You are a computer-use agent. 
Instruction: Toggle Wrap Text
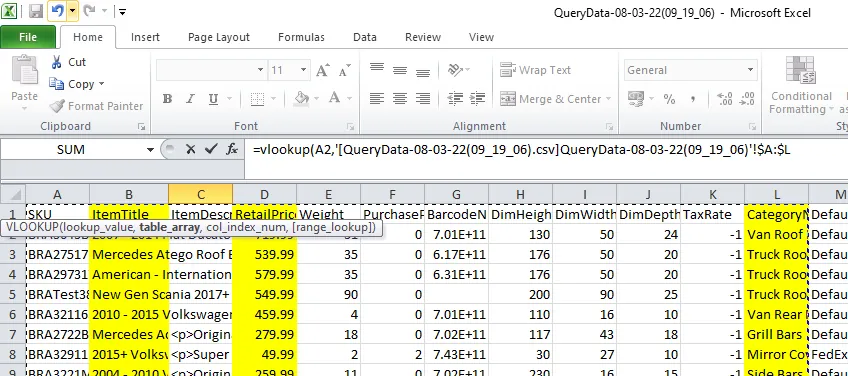point(535,70)
